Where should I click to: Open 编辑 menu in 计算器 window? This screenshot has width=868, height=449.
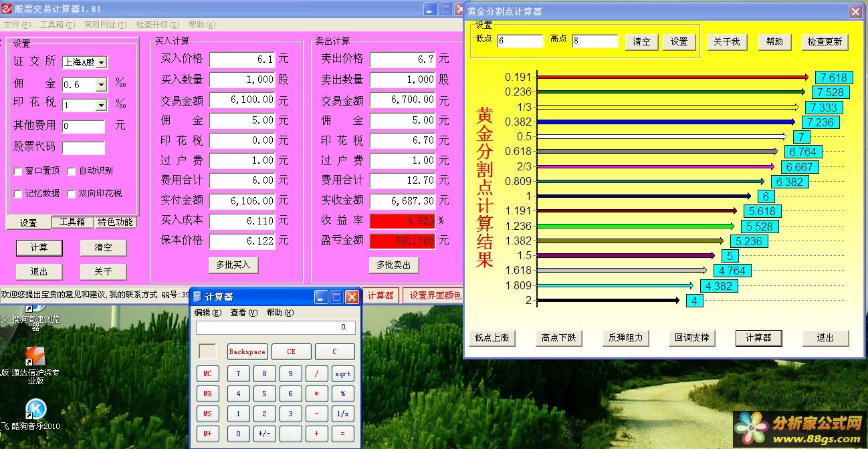(207, 313)
